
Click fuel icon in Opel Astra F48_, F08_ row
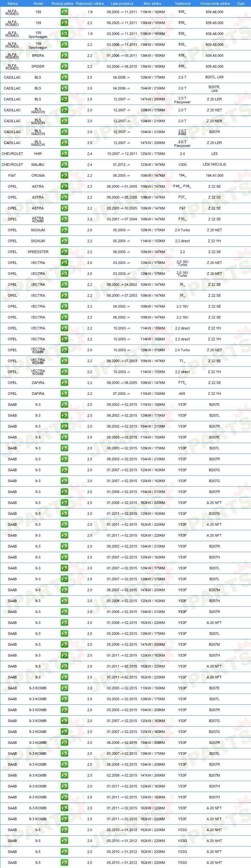64,186
